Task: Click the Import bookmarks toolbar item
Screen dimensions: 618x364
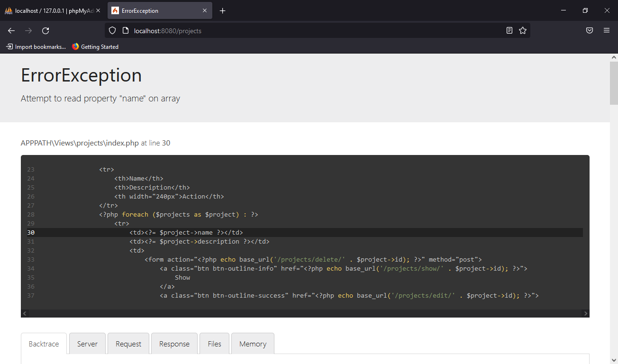Action: [x=36, y=46]
